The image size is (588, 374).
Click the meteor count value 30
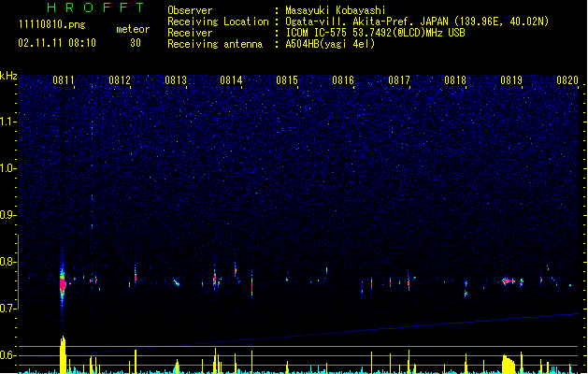point(136,43)
